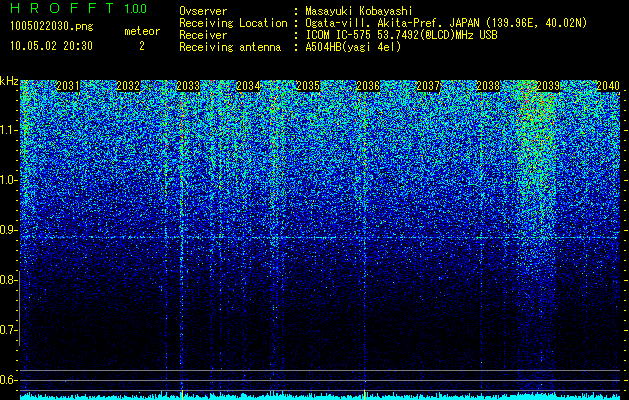This screenshot has height=400, width=629.
Task: Click the 2036 time marker
Action: [368, 86]
